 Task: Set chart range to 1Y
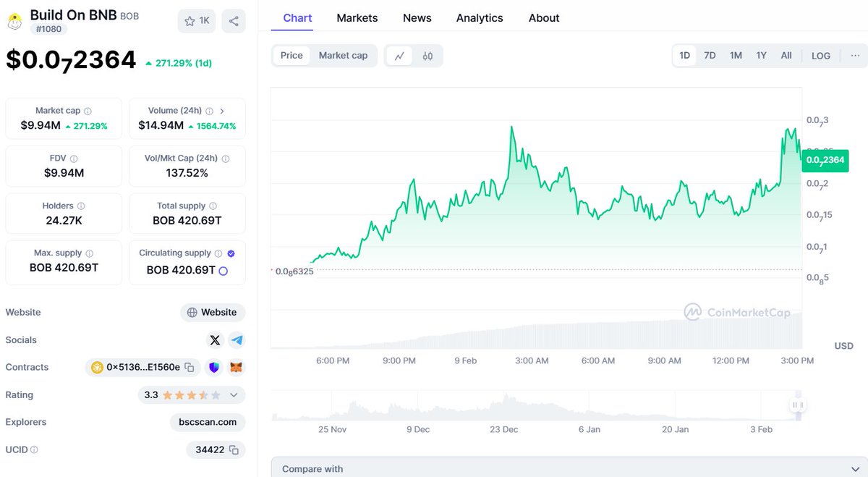tap(761, 56)
